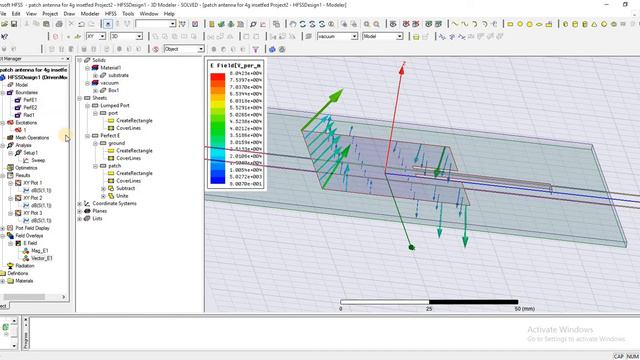640x360 pixels.
Task: Select the Draw Line tool
Action: [x=455, y=24]
